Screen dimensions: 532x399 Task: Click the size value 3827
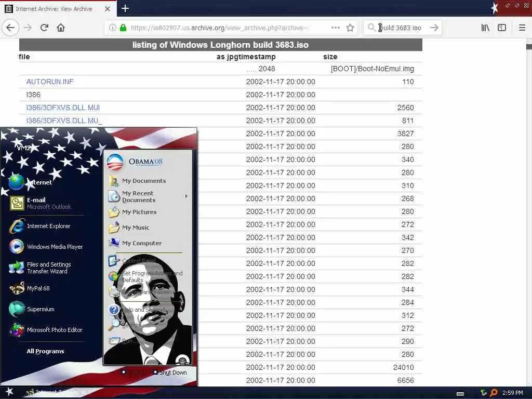pos(405,134)
